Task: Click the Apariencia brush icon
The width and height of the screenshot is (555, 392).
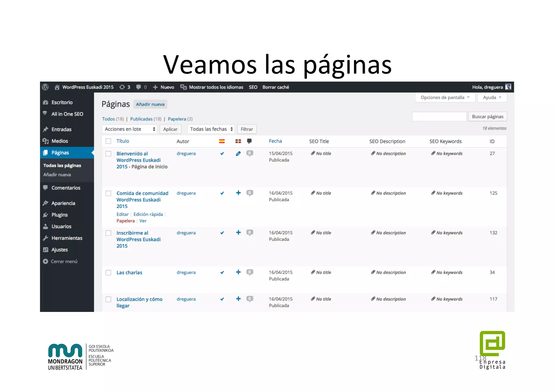Action: point(46,203)
